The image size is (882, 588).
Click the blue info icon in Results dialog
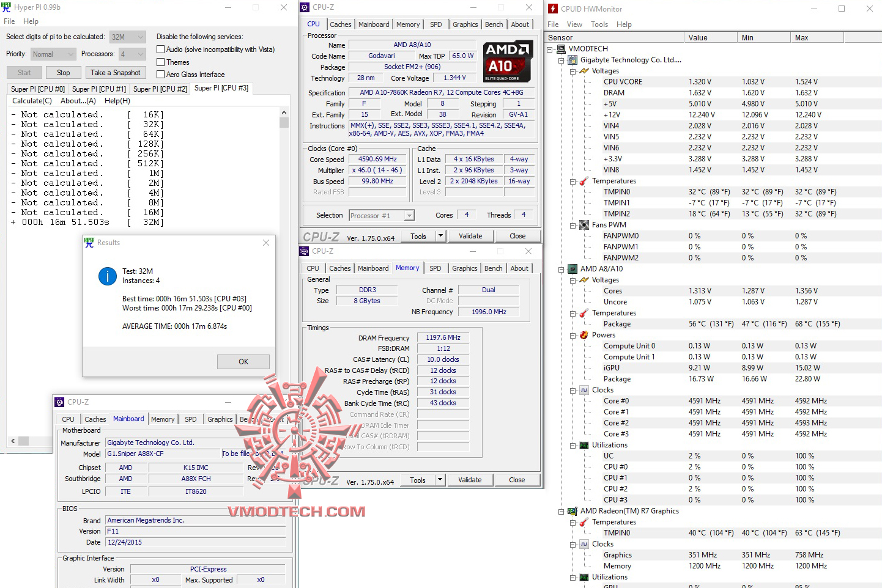point(108,276)
